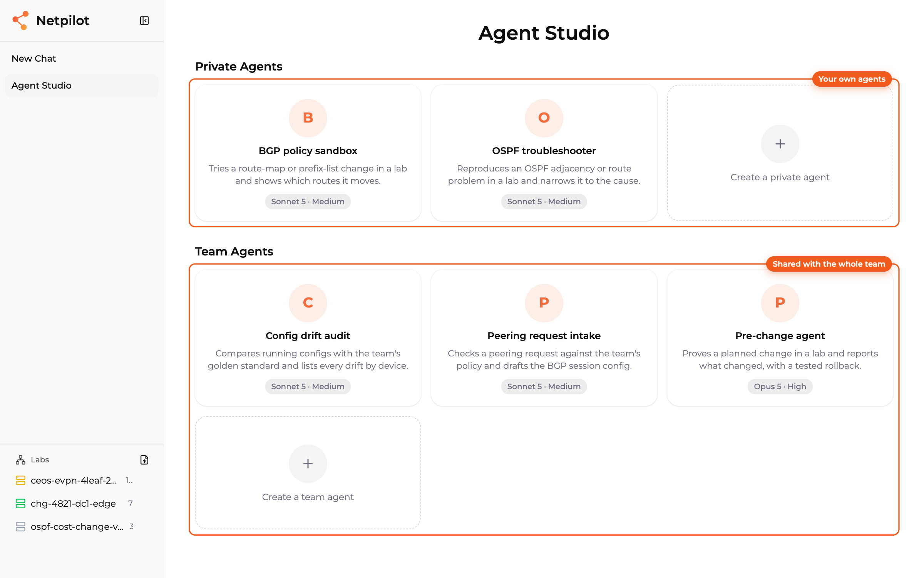Click count 7 beside chg-4821-dc1-edge
The width and height of the screenshot is (924, 578).
click(131, 503)
